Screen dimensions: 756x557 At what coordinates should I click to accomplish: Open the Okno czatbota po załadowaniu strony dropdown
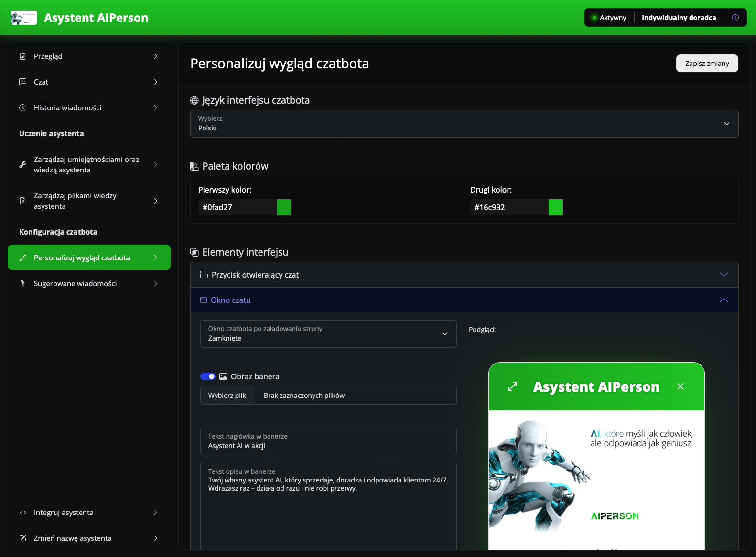coord(328,333)
